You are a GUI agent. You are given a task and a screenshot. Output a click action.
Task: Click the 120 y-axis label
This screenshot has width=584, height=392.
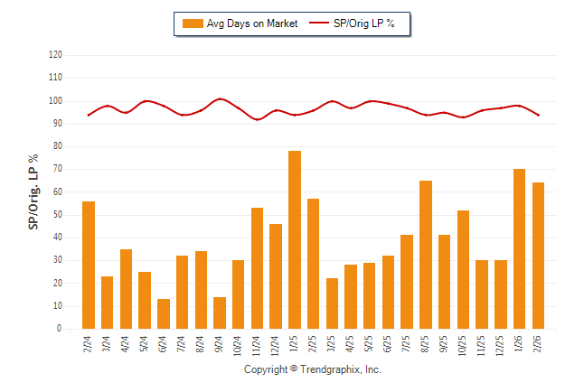[x=55, y=55]
